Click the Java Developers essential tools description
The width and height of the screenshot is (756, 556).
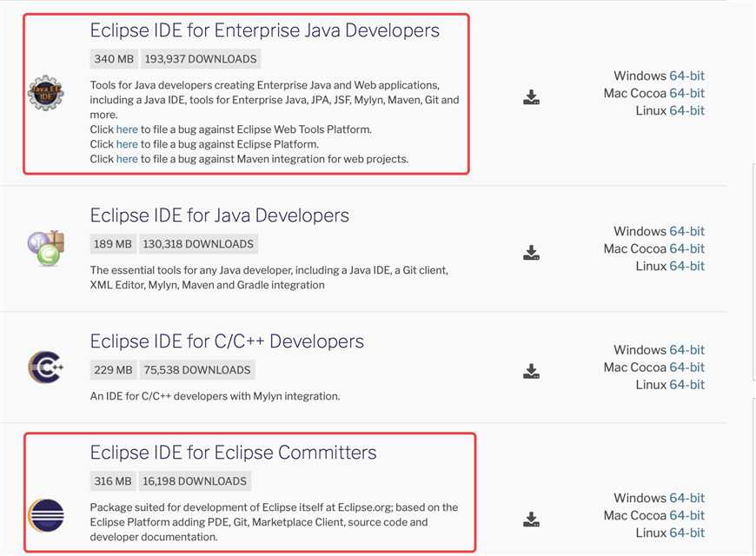(269, 277)
